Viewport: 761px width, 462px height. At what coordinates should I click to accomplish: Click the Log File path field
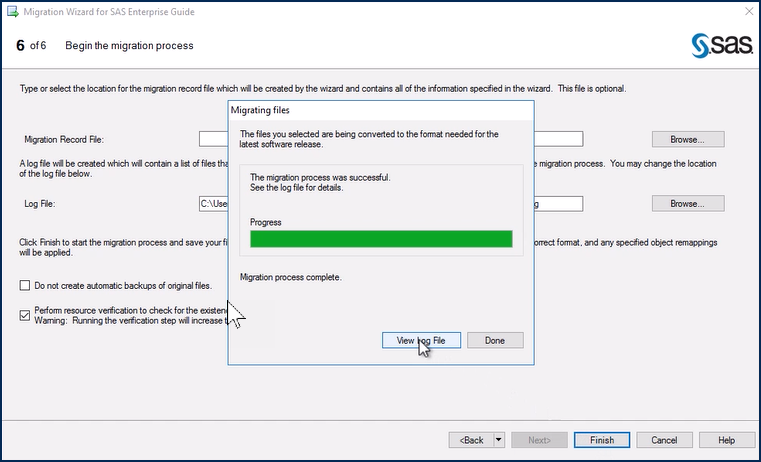click(213, 204)
